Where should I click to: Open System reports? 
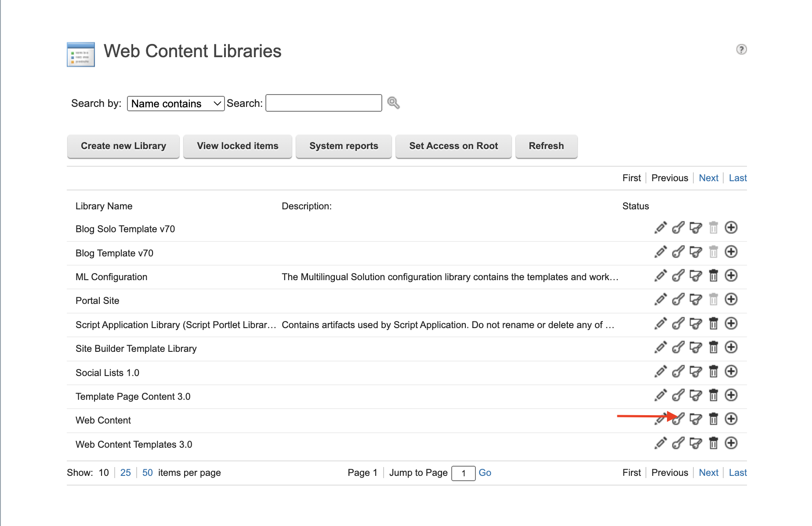tap(344, 146)
